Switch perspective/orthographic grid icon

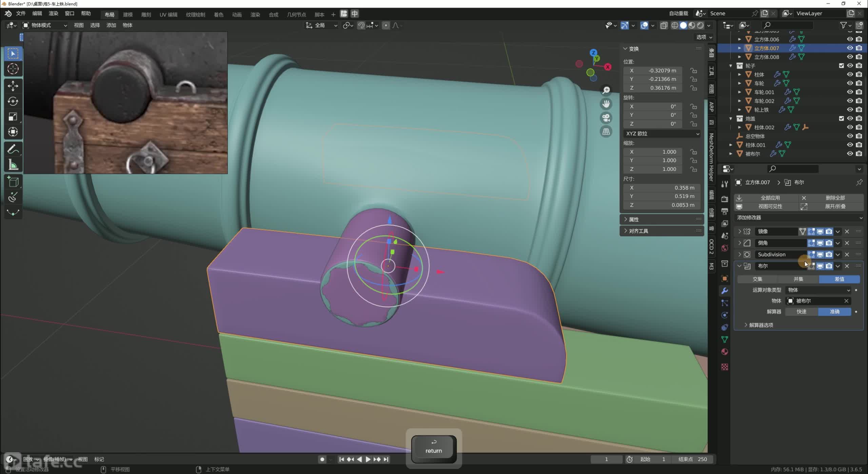[606, 132]
